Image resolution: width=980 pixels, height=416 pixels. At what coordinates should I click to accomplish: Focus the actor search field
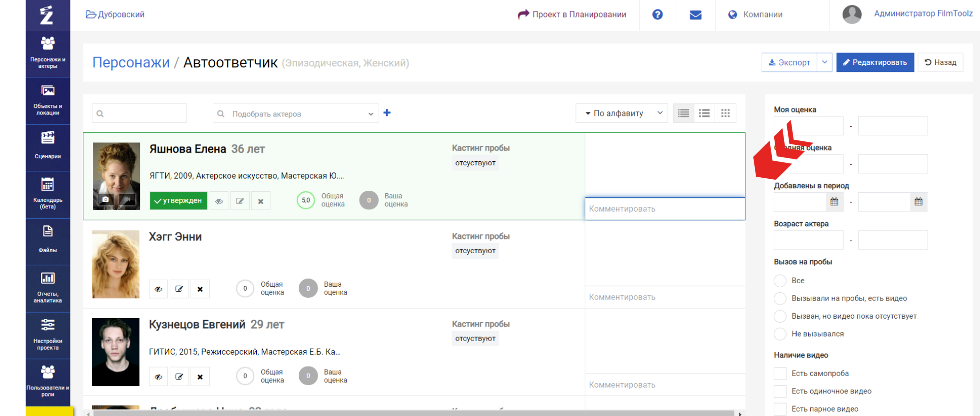click(x=139, y=113)
